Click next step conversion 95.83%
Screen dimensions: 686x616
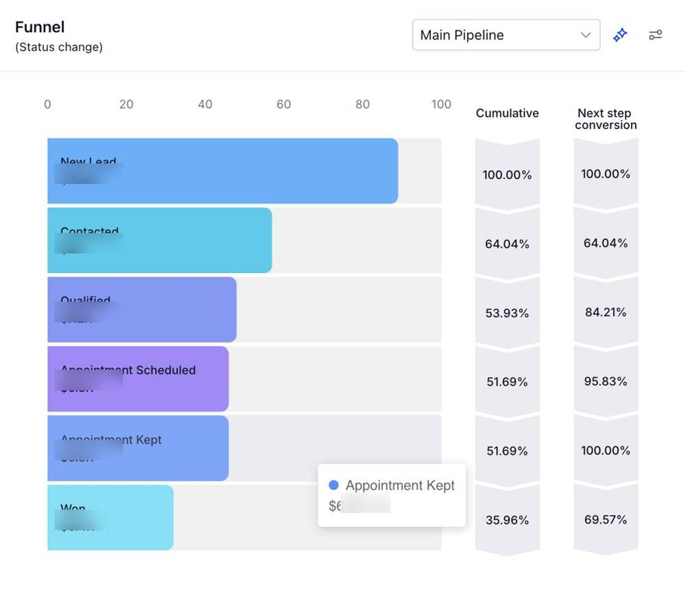click(606, 381)
